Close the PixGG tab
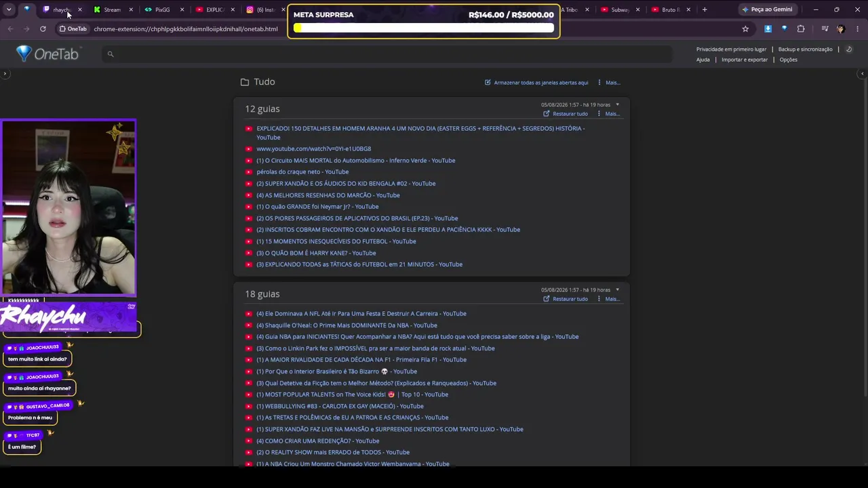The width and height of the screenshot is (868, 488). point(182,9)
